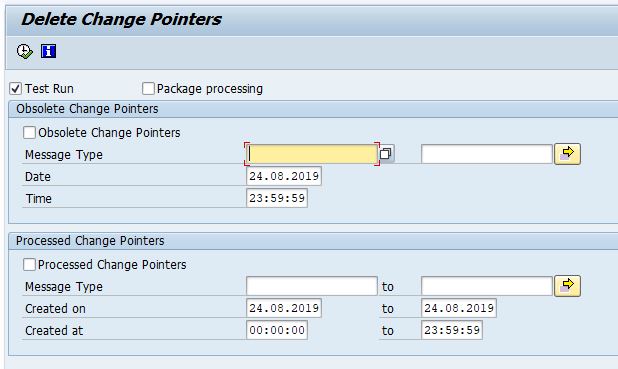Select the Created on end date field

(459, 308)
